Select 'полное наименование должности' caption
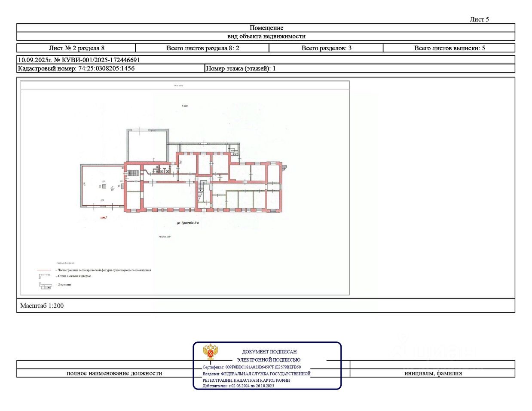 point(114,373)
